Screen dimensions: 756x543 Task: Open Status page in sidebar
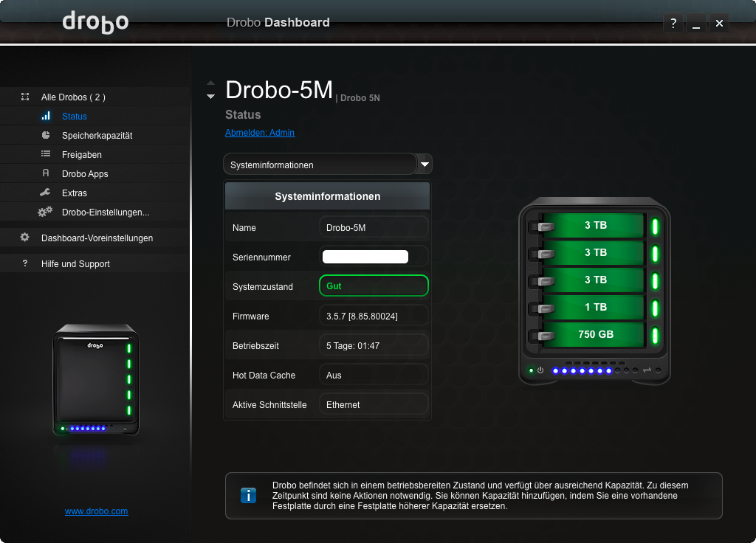tap(75, 116)
